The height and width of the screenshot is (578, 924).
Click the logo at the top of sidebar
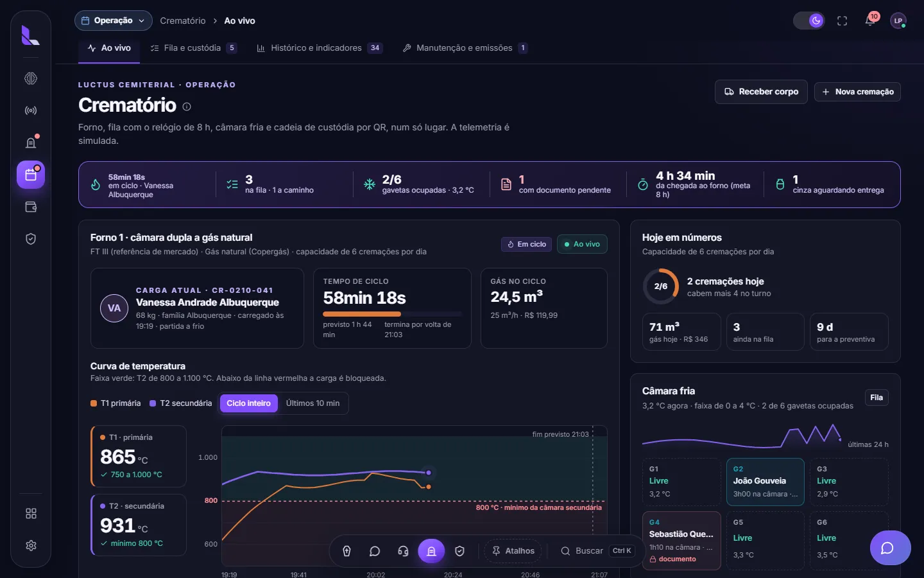[31, 35]
